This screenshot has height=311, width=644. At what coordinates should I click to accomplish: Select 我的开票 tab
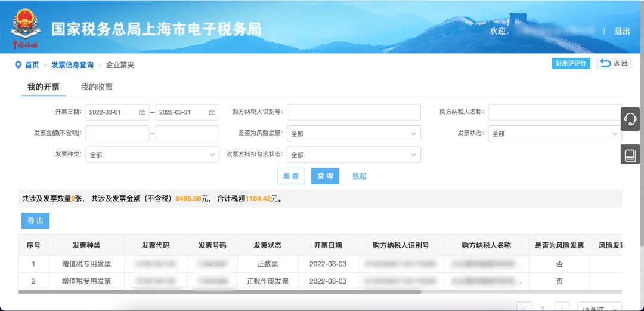click(x=44, y=87)
